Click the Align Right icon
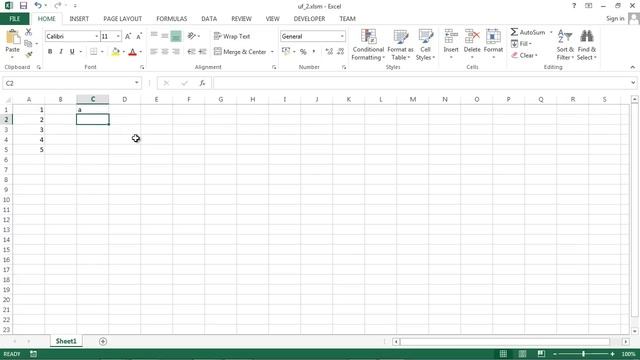The width and height of the screenshot is (640, 360). [176, 51]
